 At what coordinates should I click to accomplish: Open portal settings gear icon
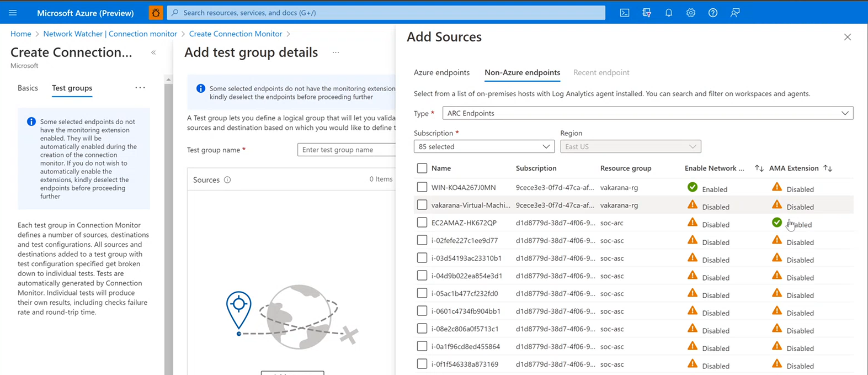point(690,13)
